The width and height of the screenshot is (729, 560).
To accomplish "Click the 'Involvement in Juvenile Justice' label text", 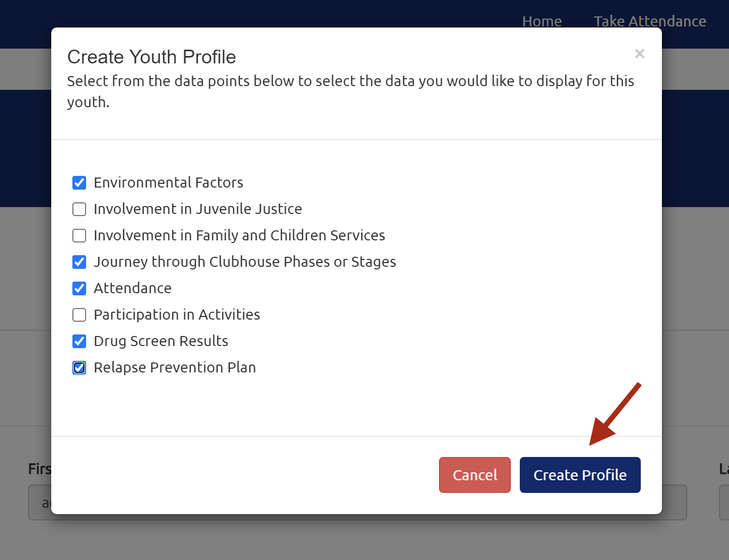I will tap(198, 209).
